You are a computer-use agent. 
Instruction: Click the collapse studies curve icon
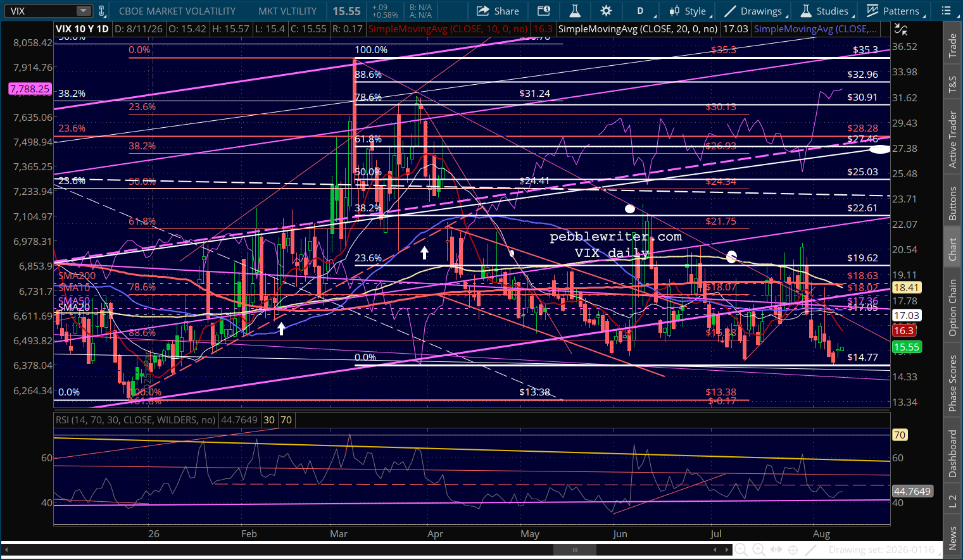tap(900, 29)
